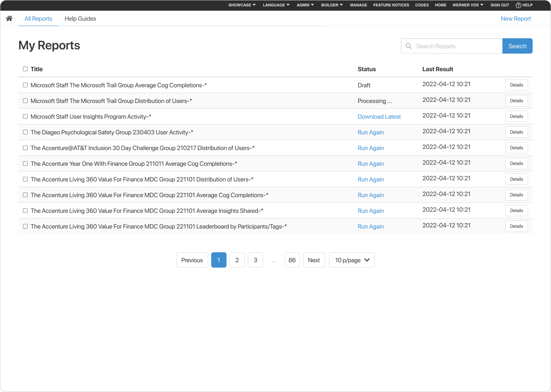Check the Diageo Psychological Safety report checkbox
551x392 pixels.
click(25, 132)
